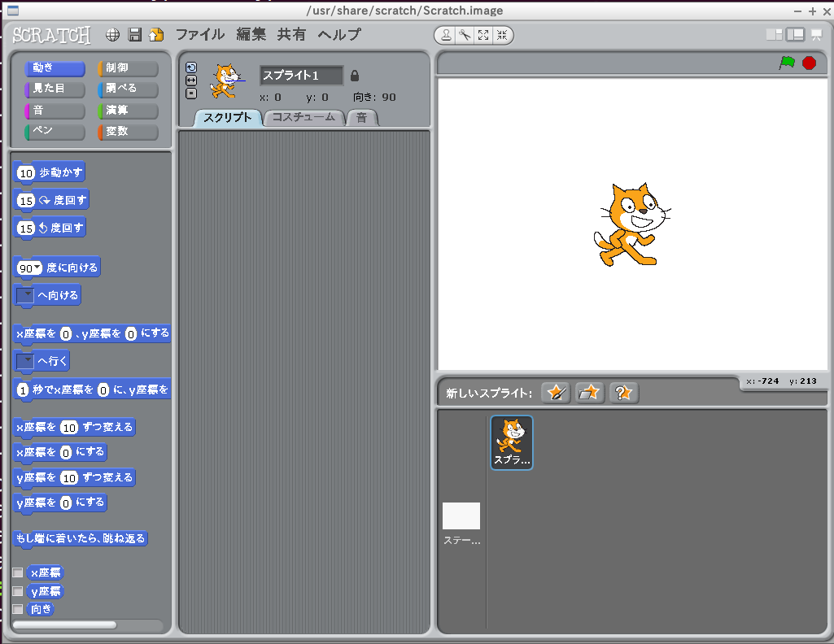Image resolution: width=834 pixels, height=644 pixels.
Task: Click the x座標を 10 ずつ変える block
Action: (x=75, y=427)
